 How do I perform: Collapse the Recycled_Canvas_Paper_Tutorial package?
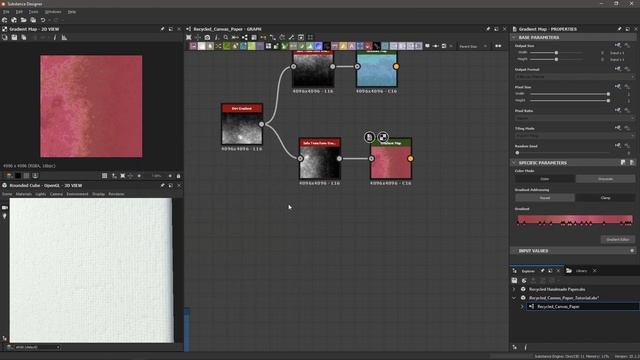click(514, 298)
